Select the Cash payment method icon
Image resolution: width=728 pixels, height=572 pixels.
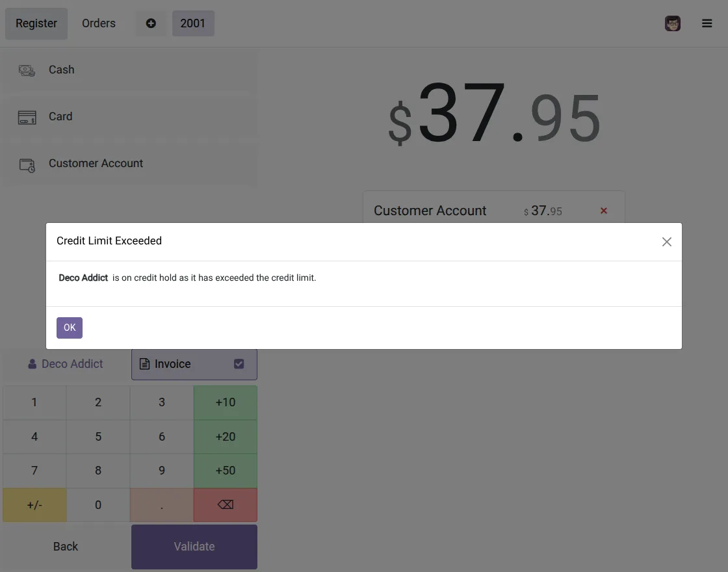pos(26,70)
